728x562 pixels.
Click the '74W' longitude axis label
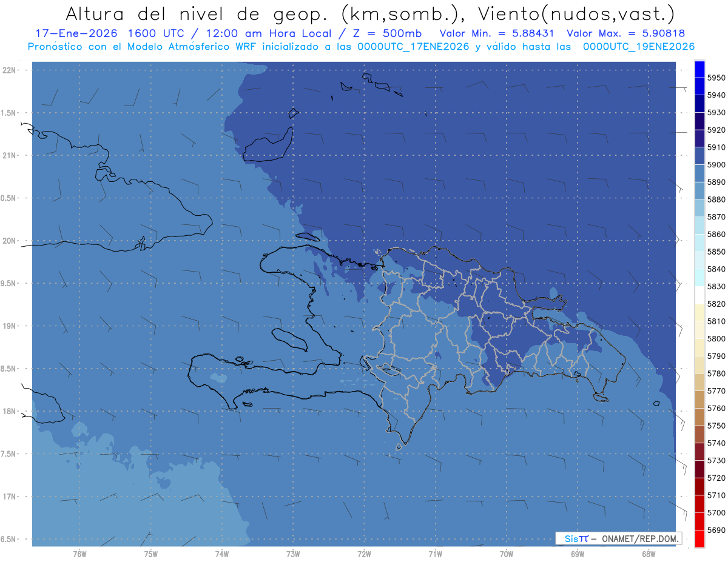(222, 554)
